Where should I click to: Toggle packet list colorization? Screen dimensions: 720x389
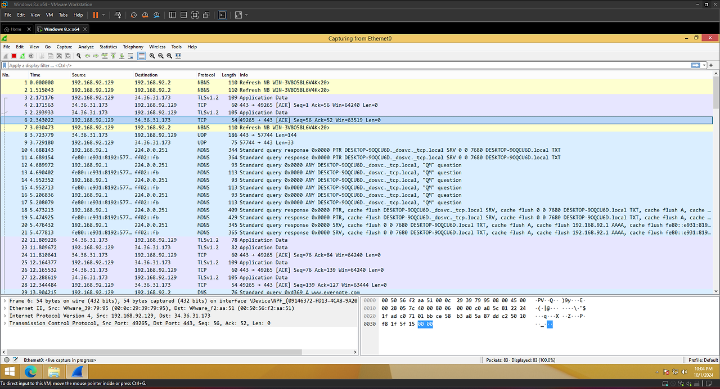(x=141, y=56)
